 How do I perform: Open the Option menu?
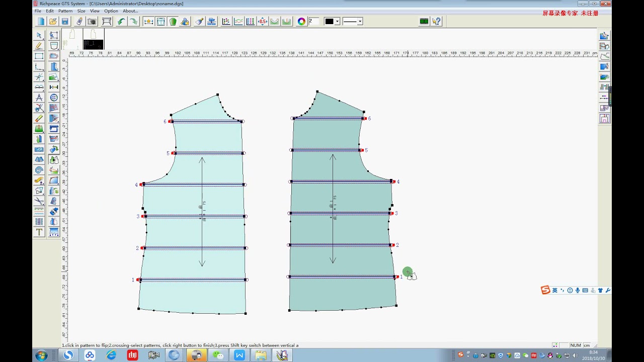(111, 11)
